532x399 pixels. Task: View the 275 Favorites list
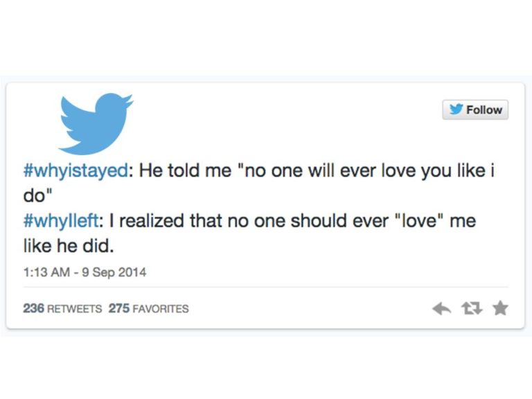coord(148,308)
